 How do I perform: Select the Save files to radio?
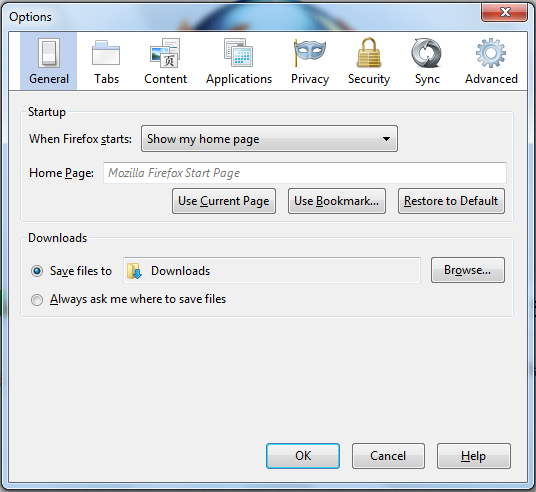[37, 271]
